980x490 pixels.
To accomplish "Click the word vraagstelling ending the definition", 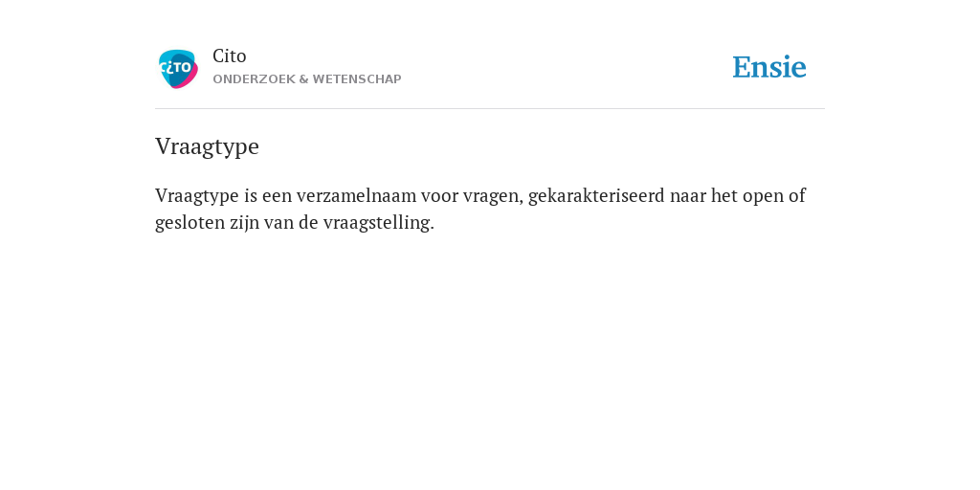I will point(378,223).
